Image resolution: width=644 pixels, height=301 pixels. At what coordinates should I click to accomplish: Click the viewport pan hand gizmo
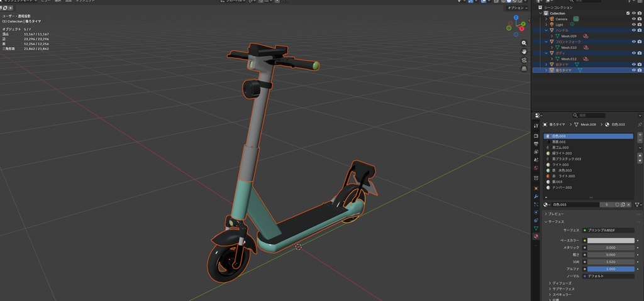point(524,52)
